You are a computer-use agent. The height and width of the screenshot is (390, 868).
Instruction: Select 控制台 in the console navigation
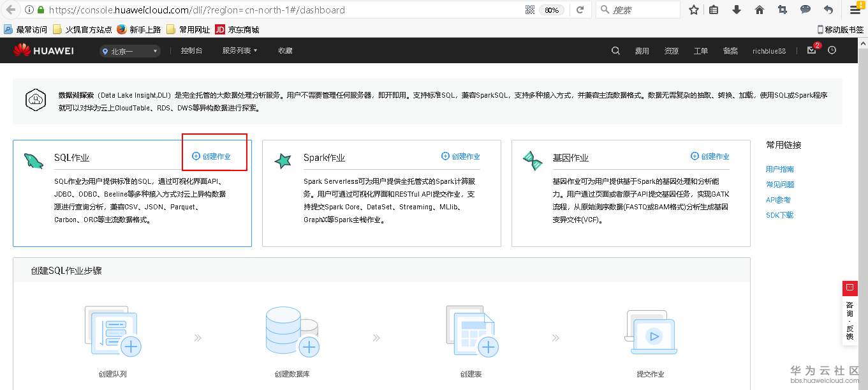click(x=192, y=50)
